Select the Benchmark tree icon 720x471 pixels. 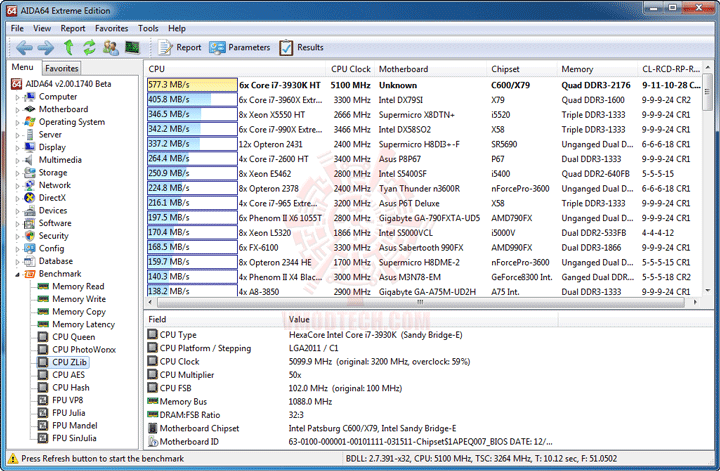(30, 274)
